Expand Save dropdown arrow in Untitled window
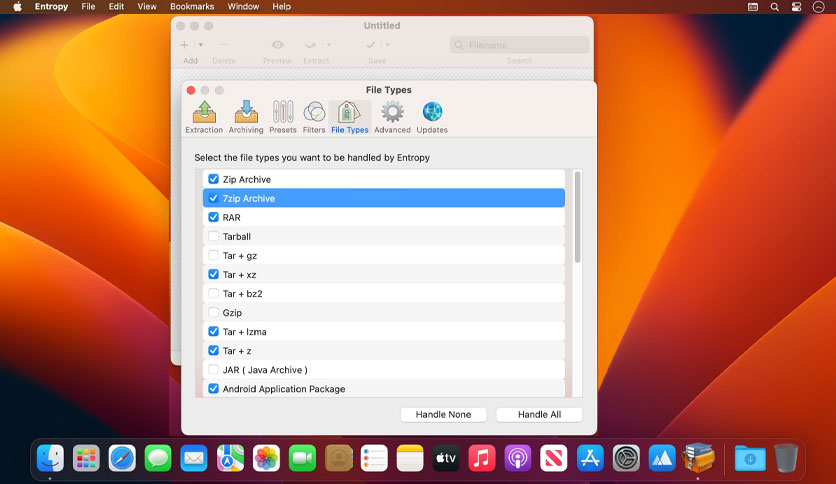The height and width of the screenshot is (484, 836). 388,45
